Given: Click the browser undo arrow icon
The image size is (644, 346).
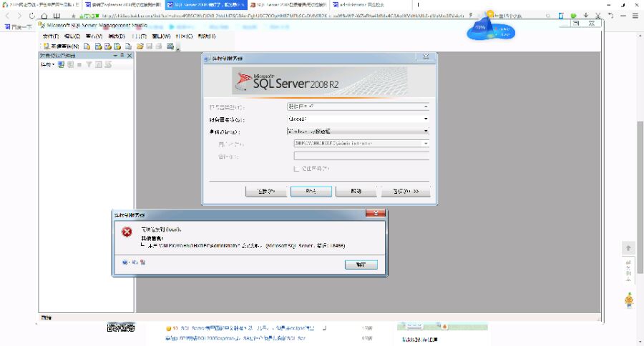Looking at the screenshot, I should coord(611,16).
